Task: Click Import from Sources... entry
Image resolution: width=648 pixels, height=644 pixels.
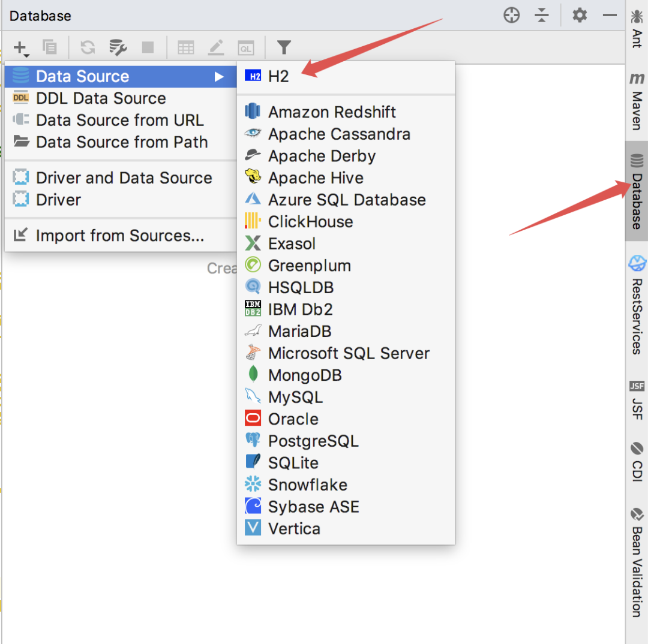Action: 121,236
